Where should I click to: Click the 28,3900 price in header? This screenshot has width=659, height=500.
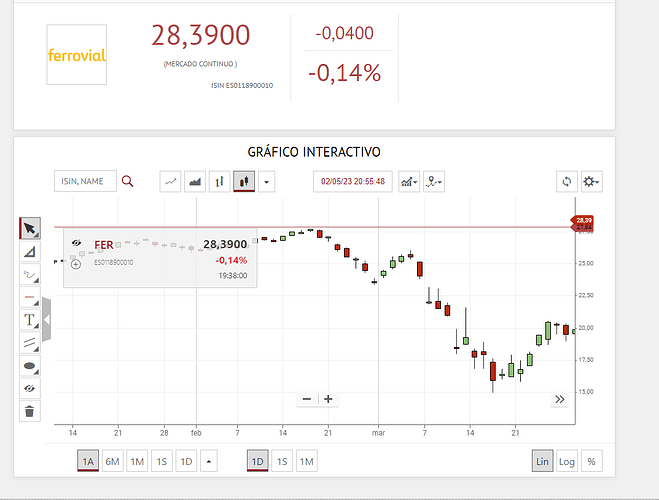click(x=200, y=35)
